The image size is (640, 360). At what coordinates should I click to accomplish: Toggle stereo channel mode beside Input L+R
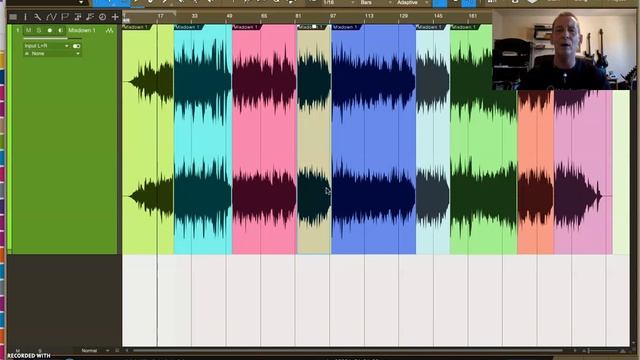76,46
